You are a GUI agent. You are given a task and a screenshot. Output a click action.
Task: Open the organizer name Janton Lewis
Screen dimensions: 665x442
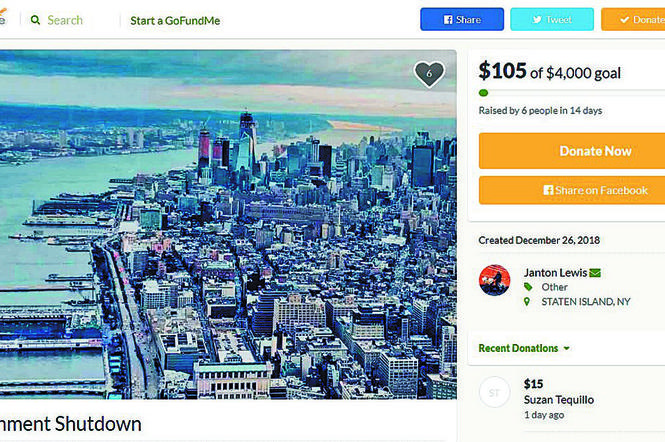tap(555, 272)
